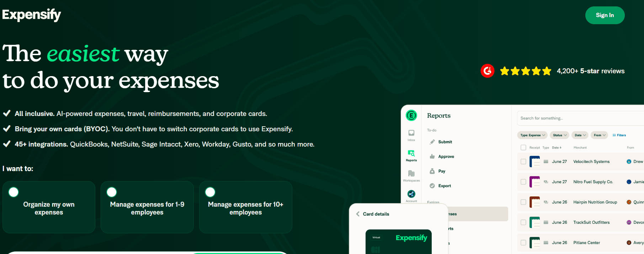Open the Type: Expense filter dropdown
Image resolution: width=644 pixels, height=254 pixels.
(532, 135)
